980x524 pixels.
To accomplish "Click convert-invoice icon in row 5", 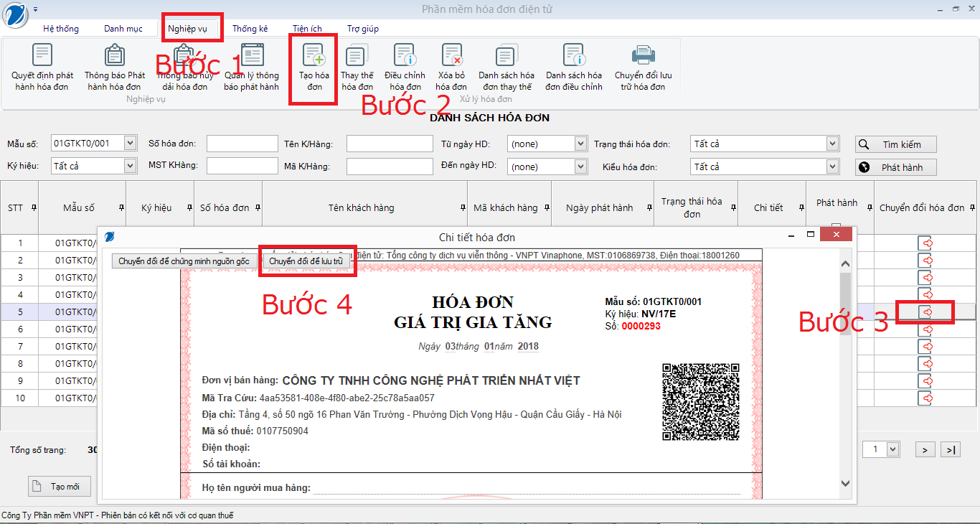I will point(926,312).
